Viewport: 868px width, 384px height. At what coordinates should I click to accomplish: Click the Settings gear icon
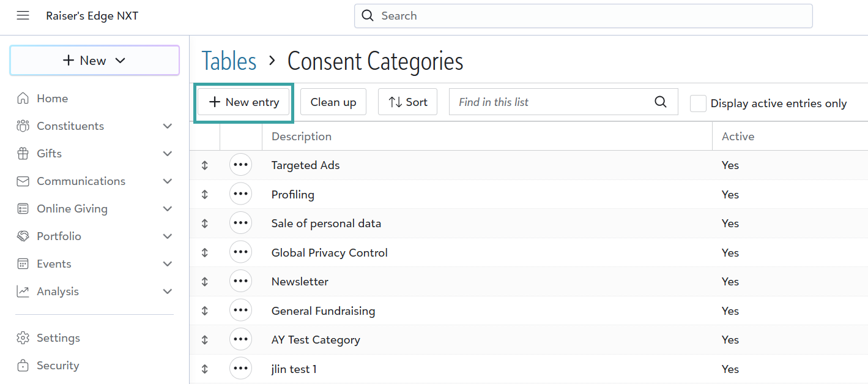(x=23, y=338)
